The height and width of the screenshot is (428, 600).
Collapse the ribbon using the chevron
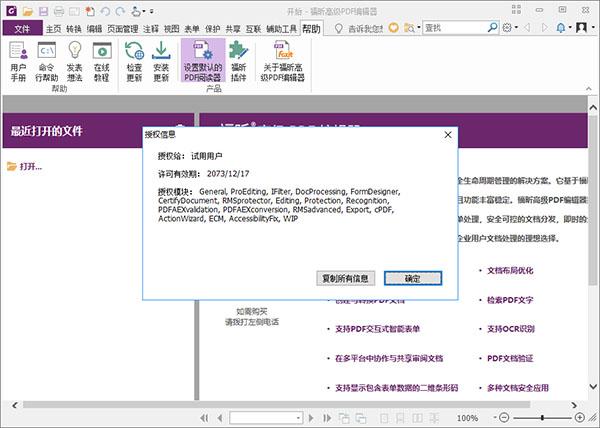coord(589,89)
